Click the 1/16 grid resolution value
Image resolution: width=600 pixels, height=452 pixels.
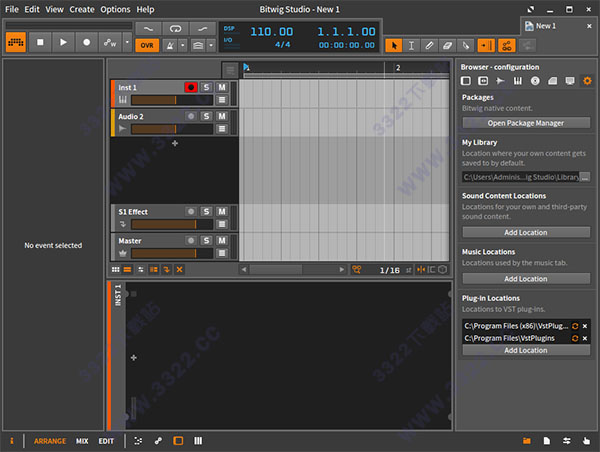[x=390, y=270]
